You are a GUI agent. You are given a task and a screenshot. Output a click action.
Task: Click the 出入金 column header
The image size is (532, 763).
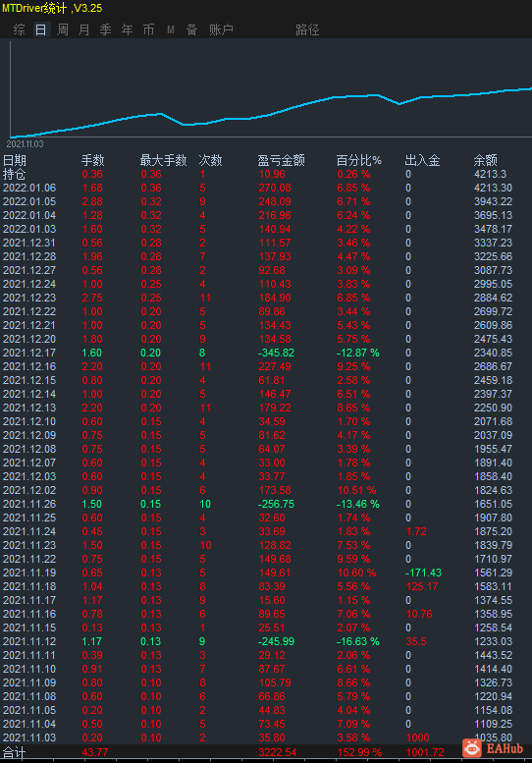coord(423,160)
